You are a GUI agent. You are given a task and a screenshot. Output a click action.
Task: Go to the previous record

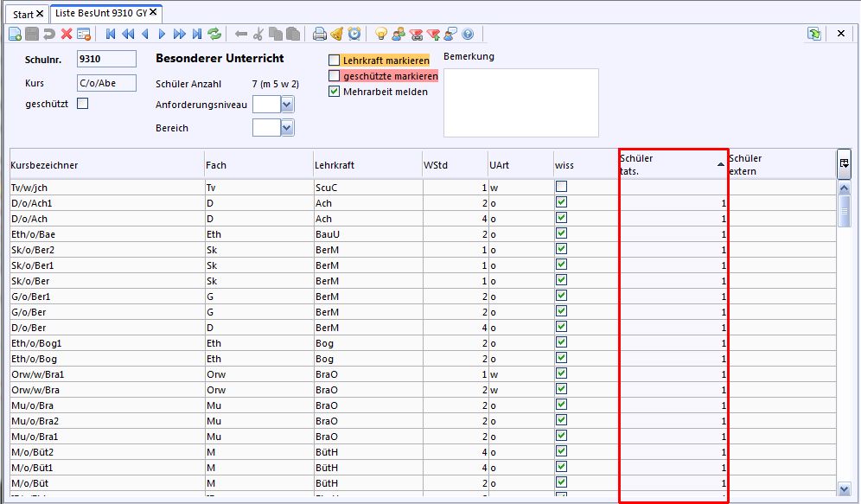point(145,34)
